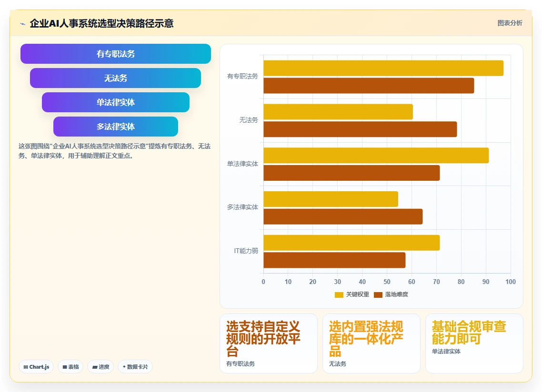
Task: Click the 无法务 y-axis label
Action: (249, 120)
